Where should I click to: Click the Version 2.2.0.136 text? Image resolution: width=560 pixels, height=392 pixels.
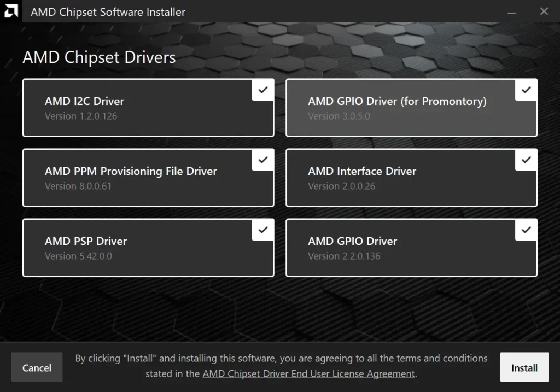pos(344,256)
